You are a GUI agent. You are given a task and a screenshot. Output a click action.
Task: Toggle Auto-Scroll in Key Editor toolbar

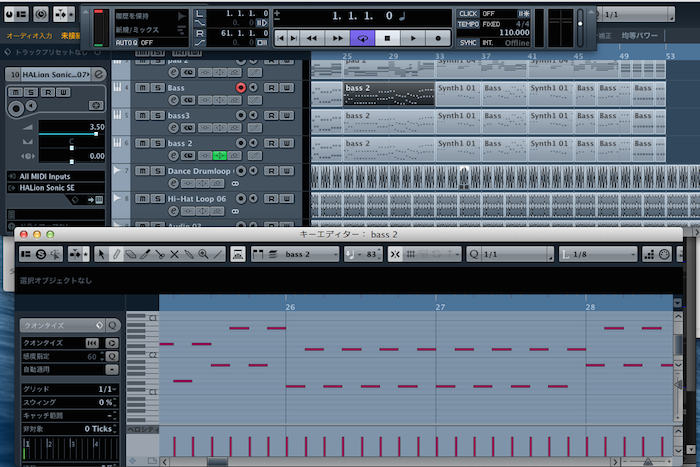(x=75, y=254)
